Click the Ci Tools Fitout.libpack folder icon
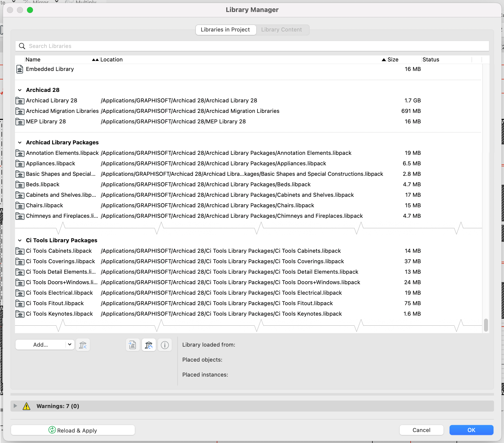This screenshot has height=443, width=504. coord(20,303)
